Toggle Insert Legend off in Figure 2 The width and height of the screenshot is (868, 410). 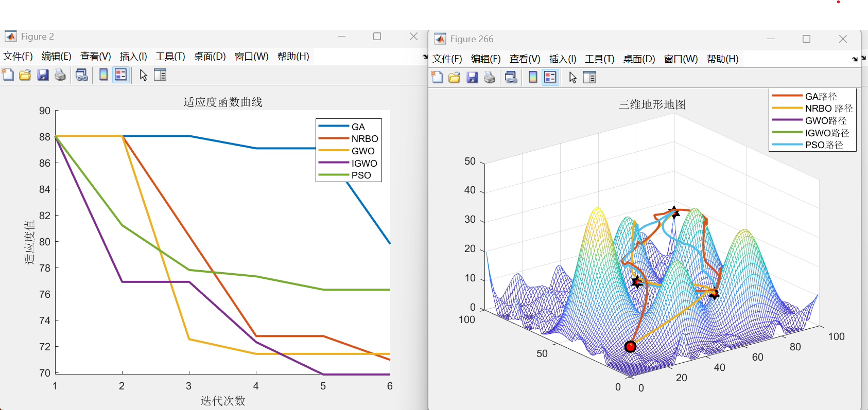[121, 75]
